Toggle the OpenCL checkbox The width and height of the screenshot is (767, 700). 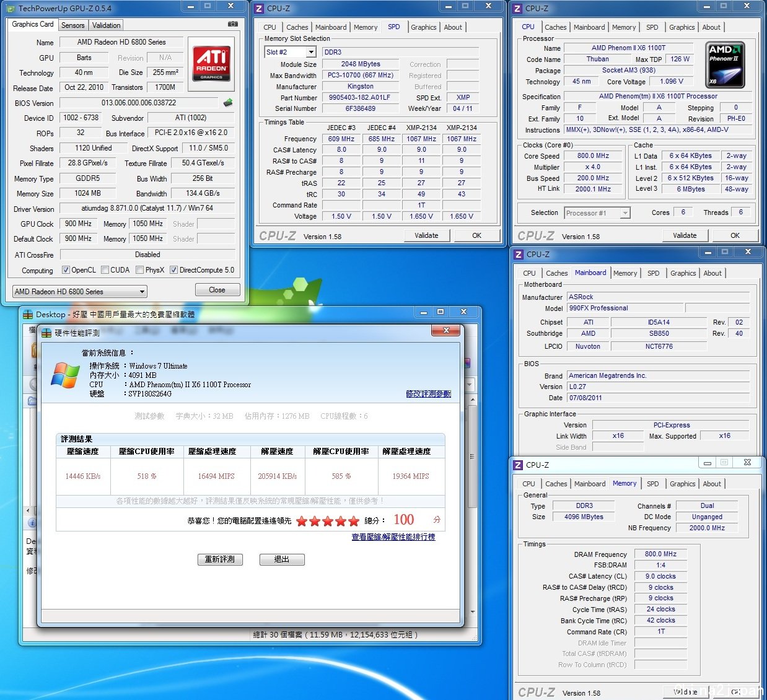66,270
